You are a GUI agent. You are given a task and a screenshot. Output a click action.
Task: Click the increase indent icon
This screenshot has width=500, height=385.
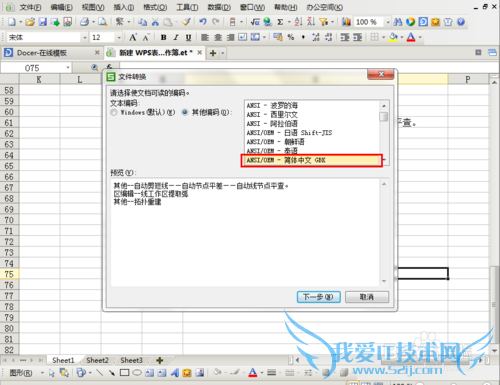(x=357, y=37)
